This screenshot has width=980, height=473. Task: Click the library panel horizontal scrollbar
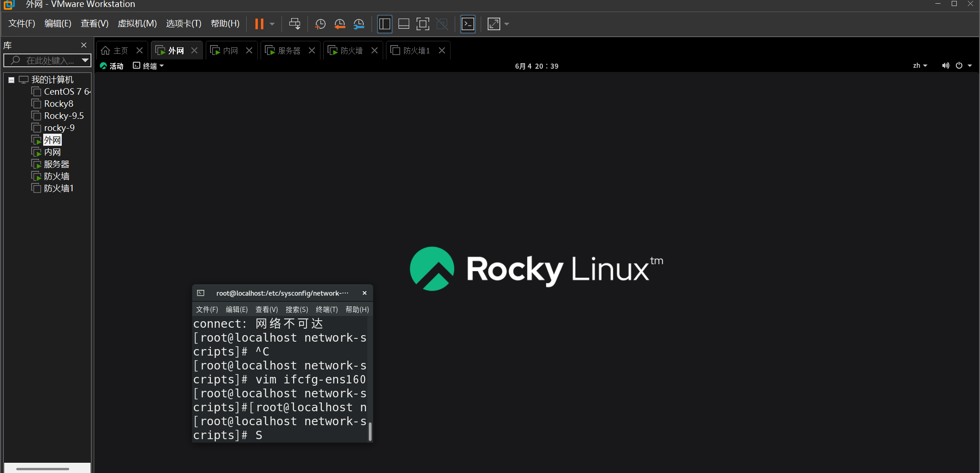43,469
